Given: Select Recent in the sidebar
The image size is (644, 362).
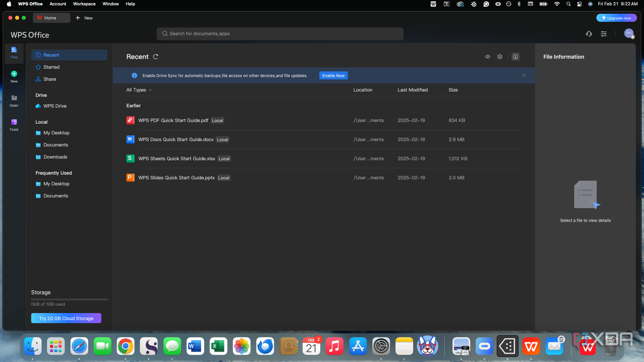Looking at the screenshot, I should pyautogui.click(x=69, y=55).
